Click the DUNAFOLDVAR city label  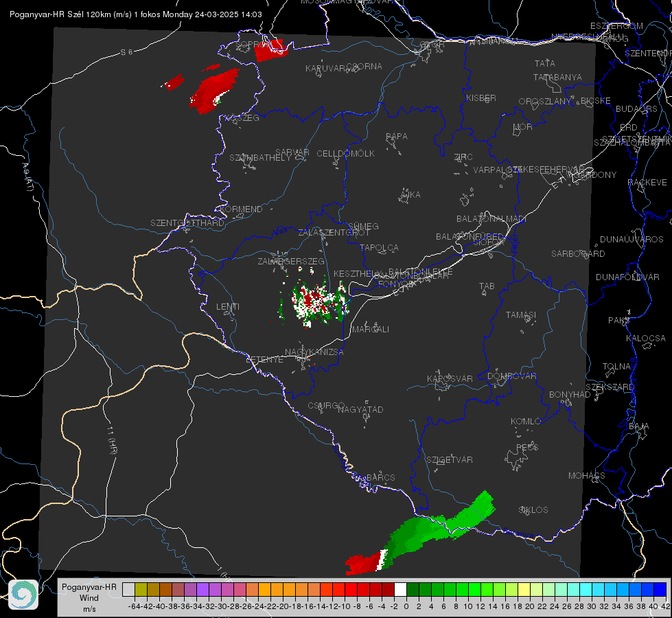627,277
